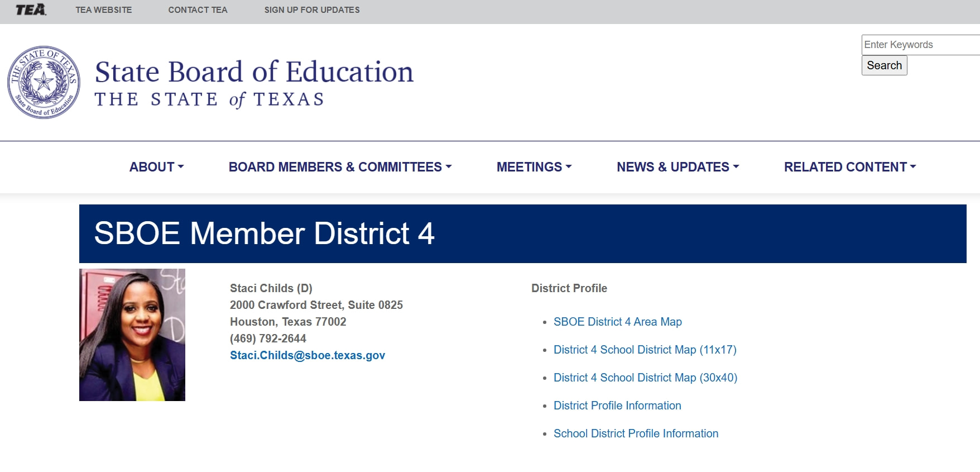Expand the Related Content menu

(x=850, y=167)
